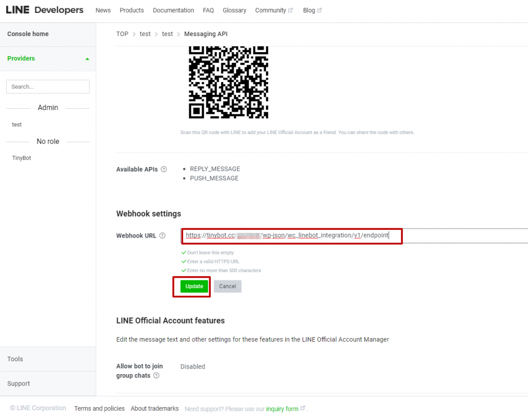Open Terms and policies link
528x420 pixels.
[x=99, y=408]
